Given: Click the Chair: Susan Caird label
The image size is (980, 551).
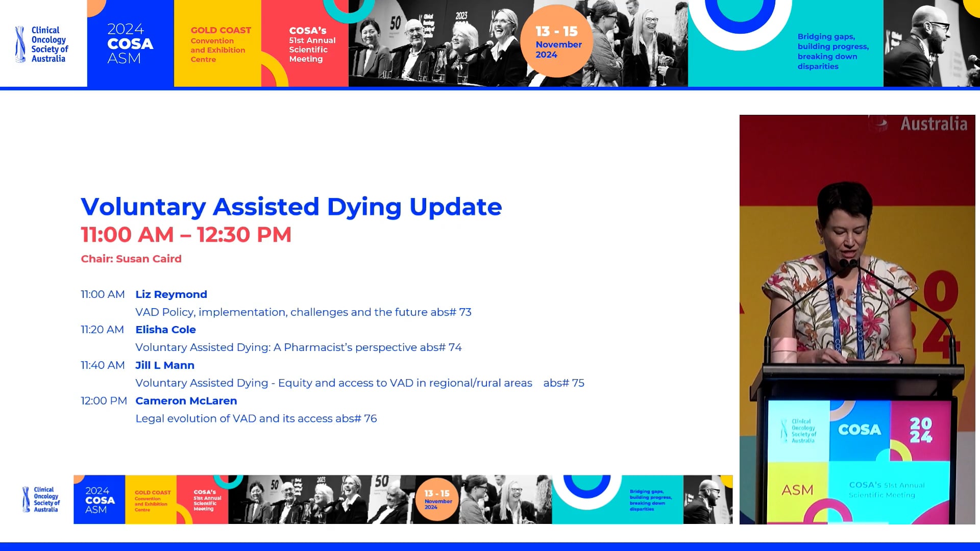Looking at the screenshot, I should click(131, 259).
